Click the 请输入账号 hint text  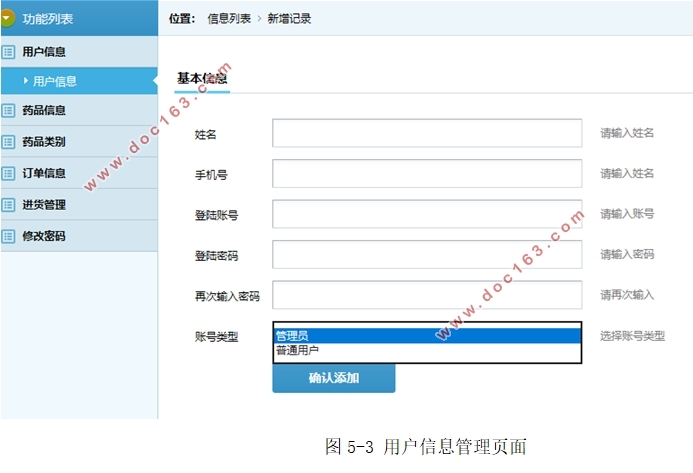pyautogui.click(x=627, y=214)
